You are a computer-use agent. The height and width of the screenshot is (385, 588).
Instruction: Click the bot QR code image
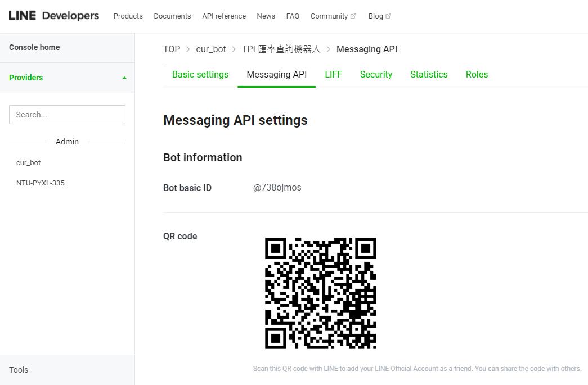click(x=321, y=293)
